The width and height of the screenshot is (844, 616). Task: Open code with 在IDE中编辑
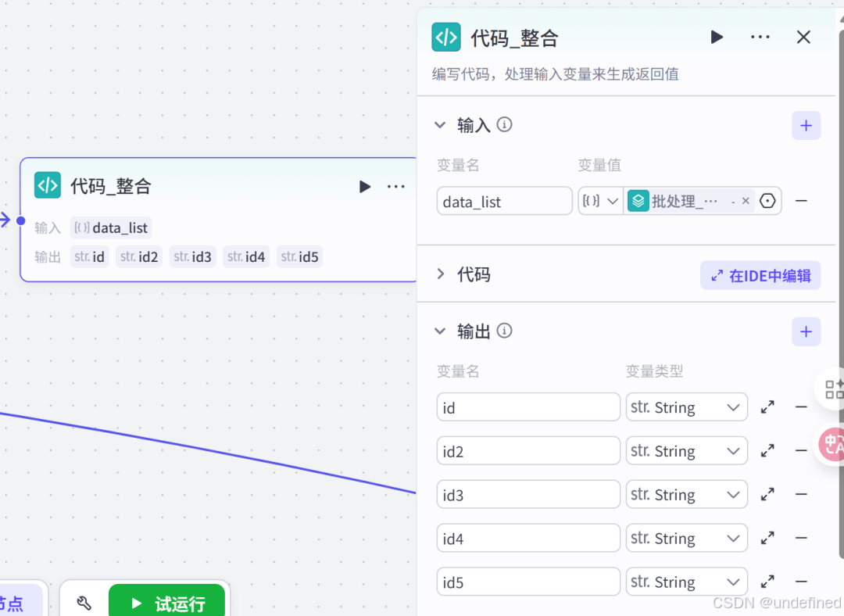[x=760, y=276]
